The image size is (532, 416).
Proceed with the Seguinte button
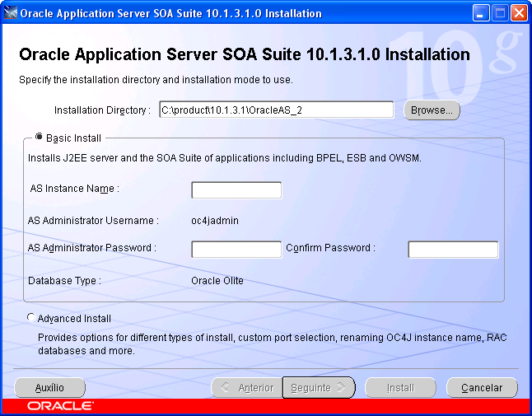(x=319, y=387)
